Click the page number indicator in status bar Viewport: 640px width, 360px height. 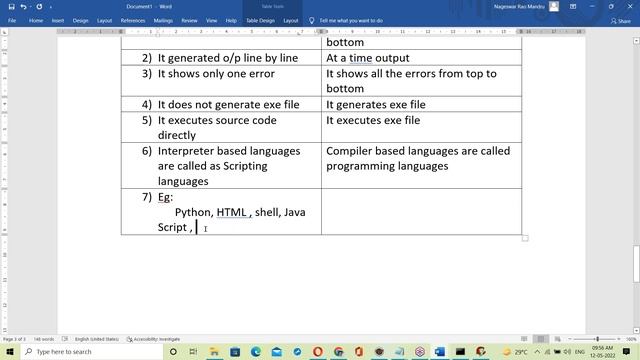click(x=14, y=339)
